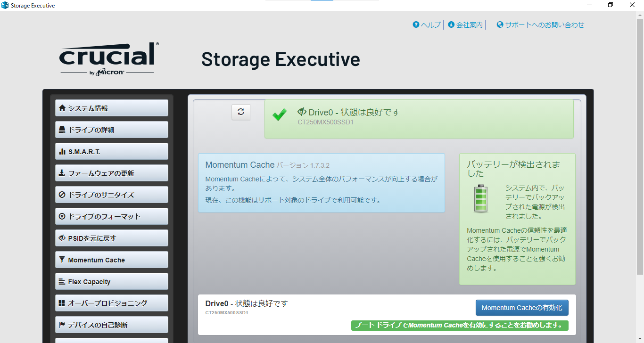The width and height of the screenshot is (644, 343).
Task: Click the crossed eye icon on PSIDを元に戻す
Action: tap(62, 238)
